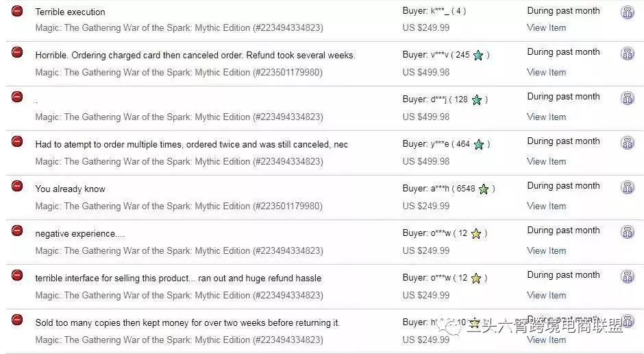Open View Item link for "Terrible execution" feedback

coord(546,27)
